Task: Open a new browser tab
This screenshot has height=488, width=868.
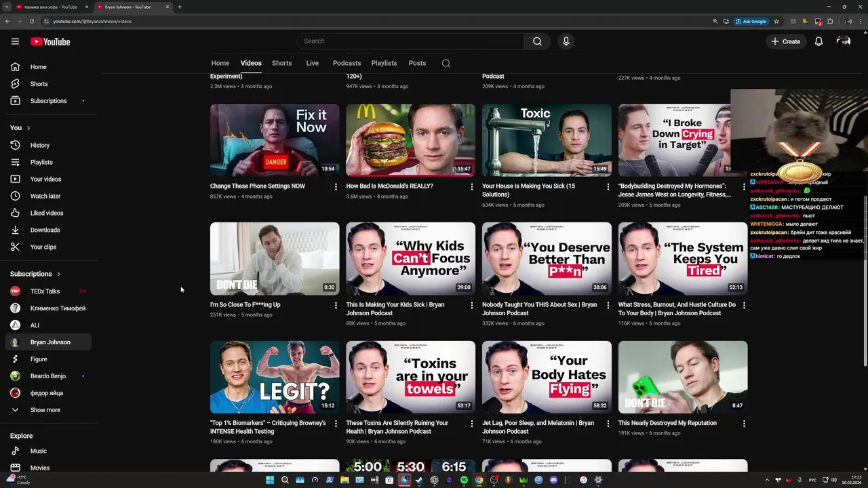Action: (180, 7)
